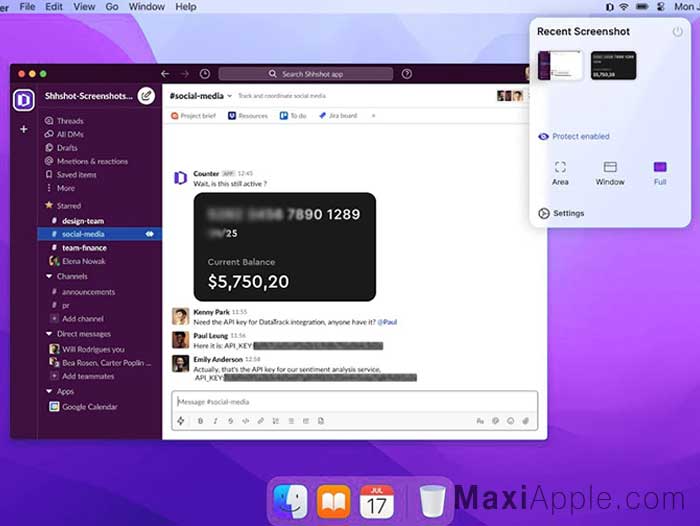This screenshot has width=700, height=526.
Task: Open the Window menu
Action: click(146, 7)
